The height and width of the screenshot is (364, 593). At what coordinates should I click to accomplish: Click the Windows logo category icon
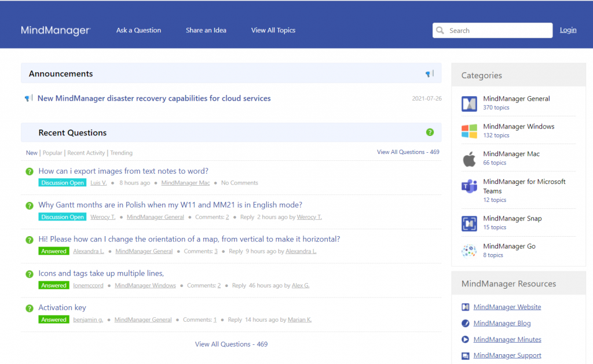469,131
